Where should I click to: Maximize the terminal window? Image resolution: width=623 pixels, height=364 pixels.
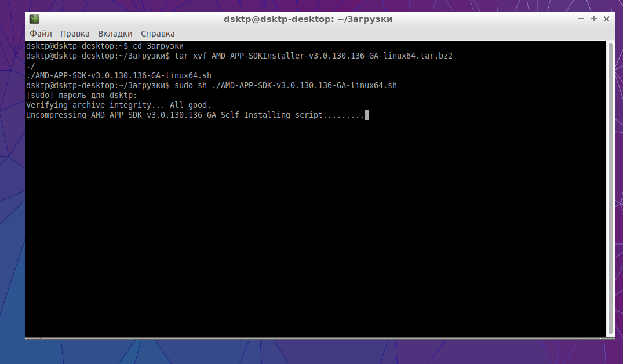[x=593, y=19]
